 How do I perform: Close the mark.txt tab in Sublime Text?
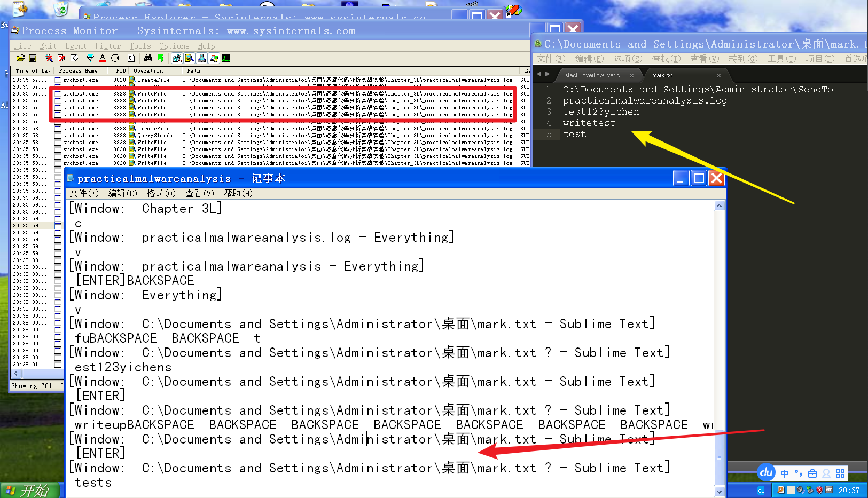tap(718, 75)
